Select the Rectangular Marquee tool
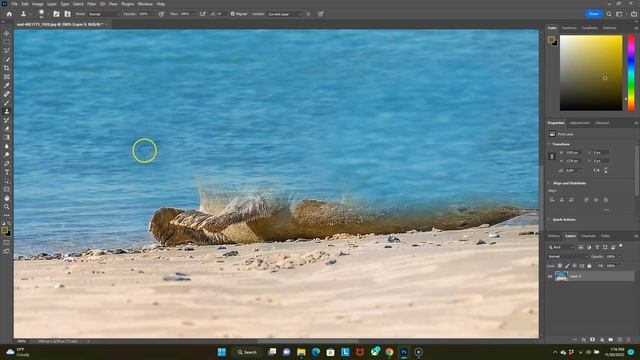The height and width of the screenshot is (360, 640). tap(7, 42)
